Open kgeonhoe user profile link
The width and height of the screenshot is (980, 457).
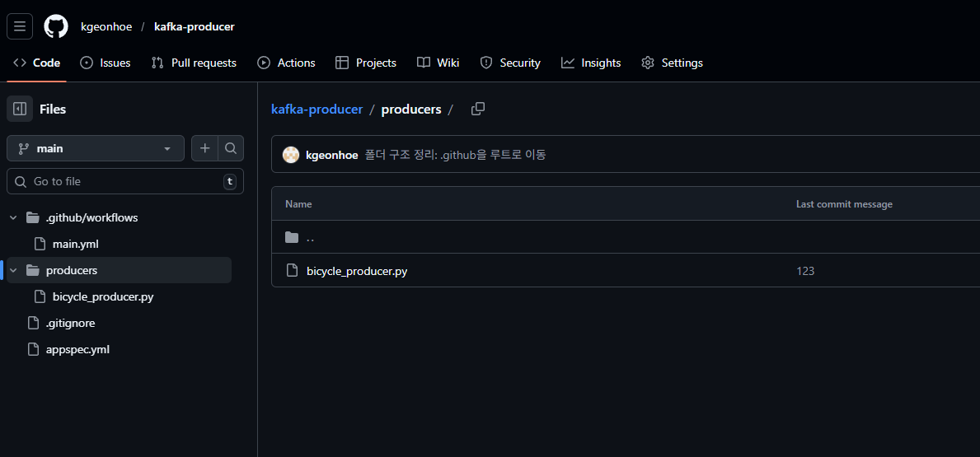pos(106,27)
